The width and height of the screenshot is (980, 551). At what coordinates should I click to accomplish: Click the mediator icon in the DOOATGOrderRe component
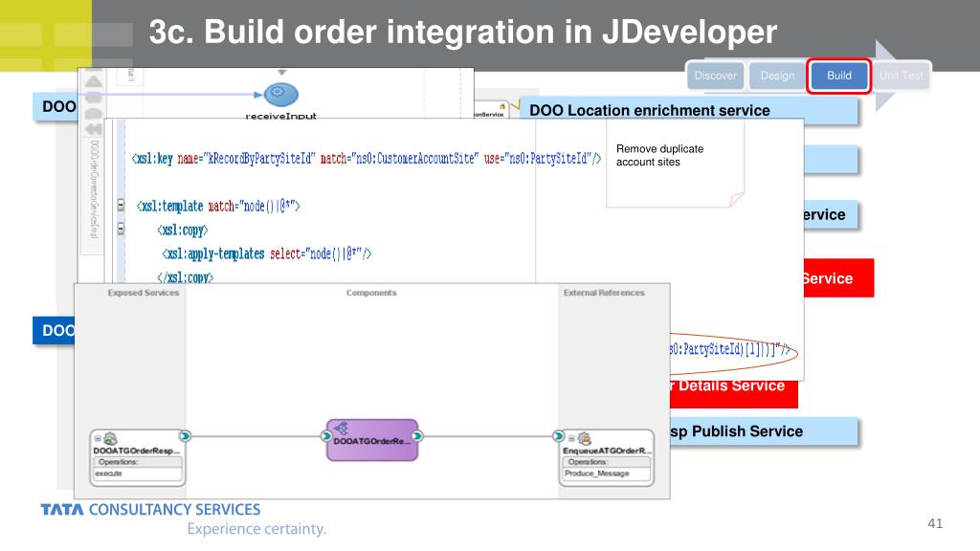pyautogui.click(x=341, y=428)
